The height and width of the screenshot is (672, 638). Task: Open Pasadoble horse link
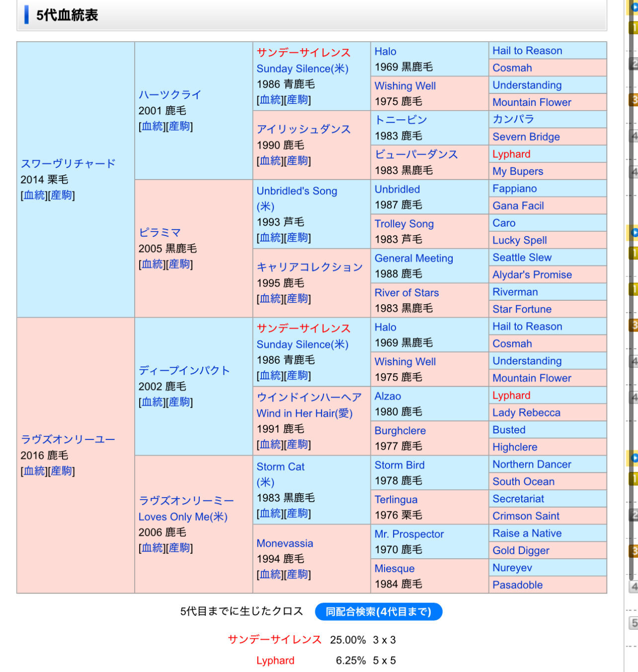pos(518,585)
